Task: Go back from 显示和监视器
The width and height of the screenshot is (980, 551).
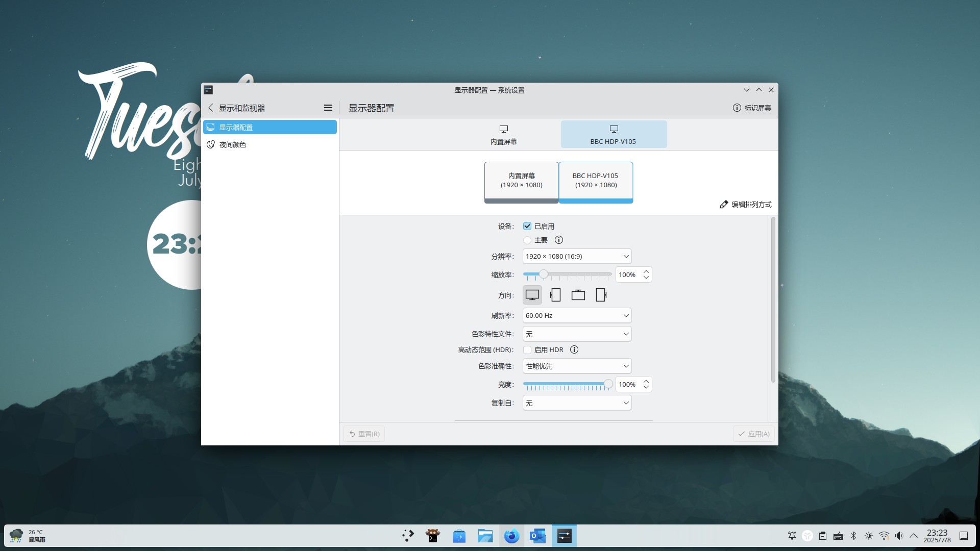Action: pyautogui.click(x=211, y=108)
